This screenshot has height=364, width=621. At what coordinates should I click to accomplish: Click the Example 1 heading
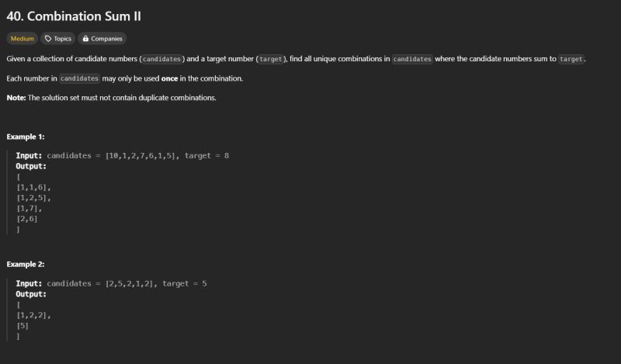26,137
